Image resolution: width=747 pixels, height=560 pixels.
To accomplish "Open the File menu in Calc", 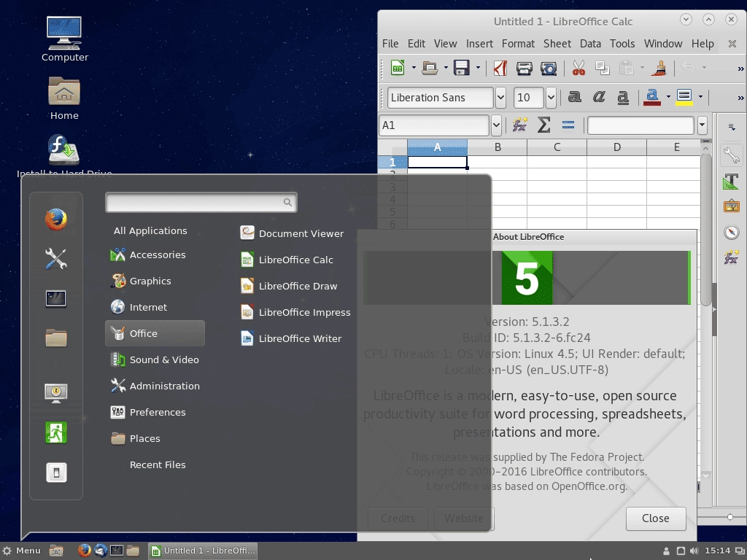I will coord(390,44).
